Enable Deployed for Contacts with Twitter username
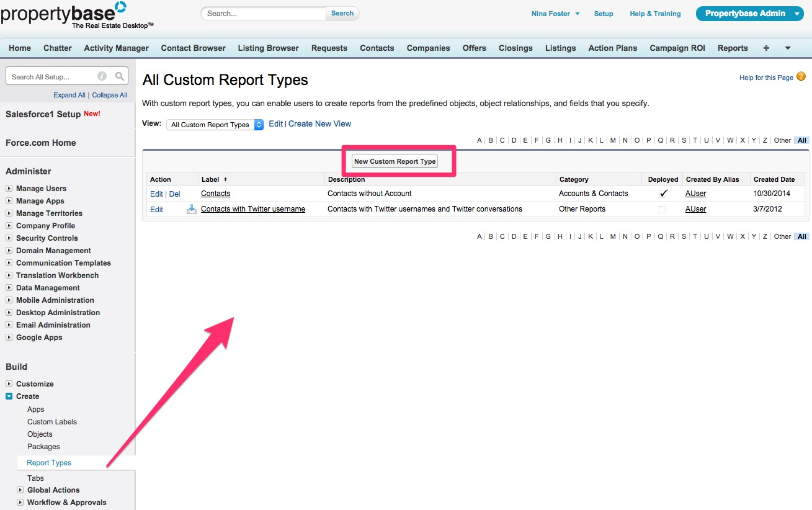Viewport: 812px width, 510px height. (661, 209)
